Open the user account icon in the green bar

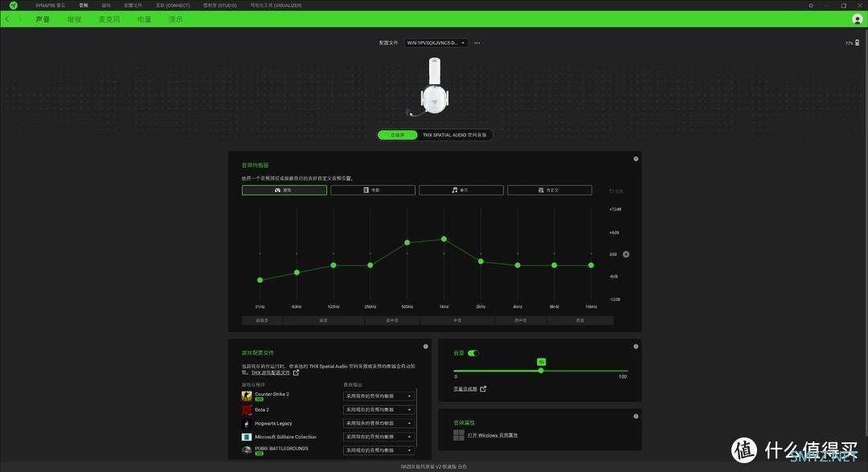857,19
